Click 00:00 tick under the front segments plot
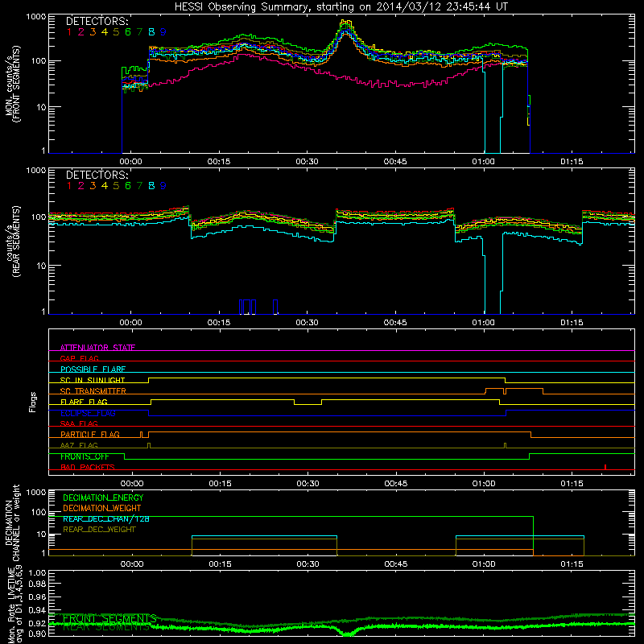Image resolution: width=644 pixels, height=644 pixels. coord(130,162)
